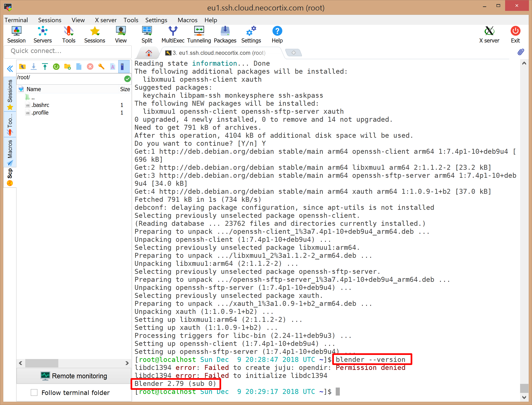Screen dimensions: 532x405
Task: Open the X server menu
Action: (x=106, y=20)
